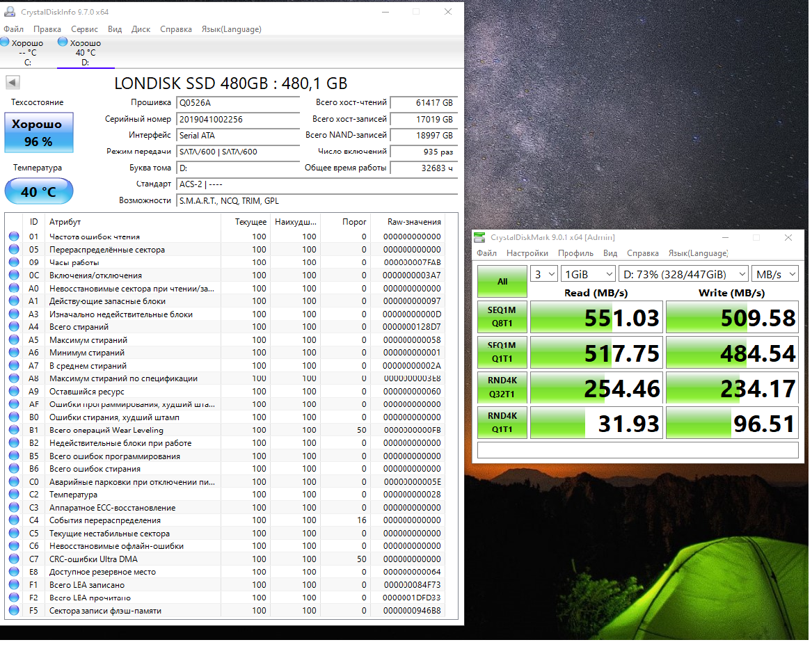Image resolution: width=812 pixels, height=656 pixels.
Task: Open Справка menu in CrystalDiskMark
Action: 643,253
